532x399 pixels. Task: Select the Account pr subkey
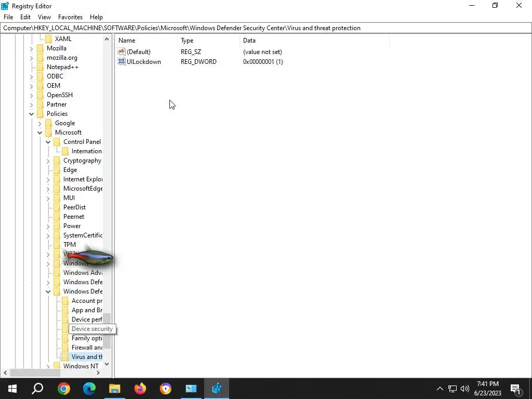click(87, 301)
